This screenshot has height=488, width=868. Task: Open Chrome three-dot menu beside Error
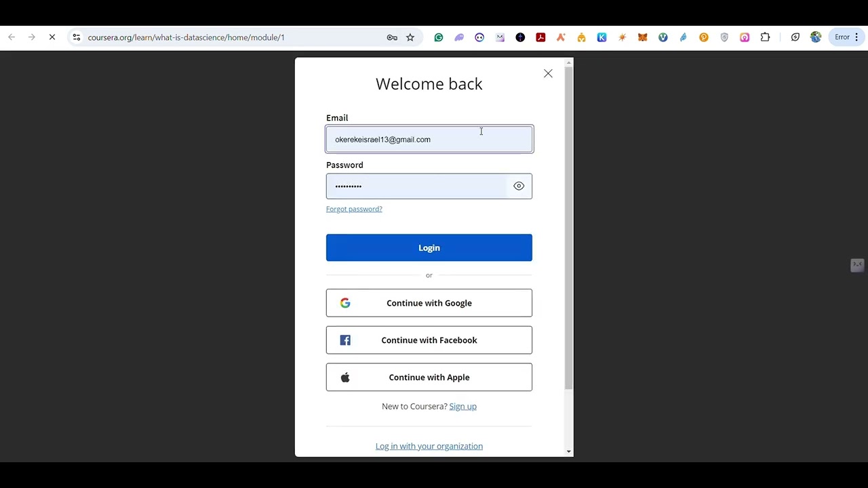[856, 37]
